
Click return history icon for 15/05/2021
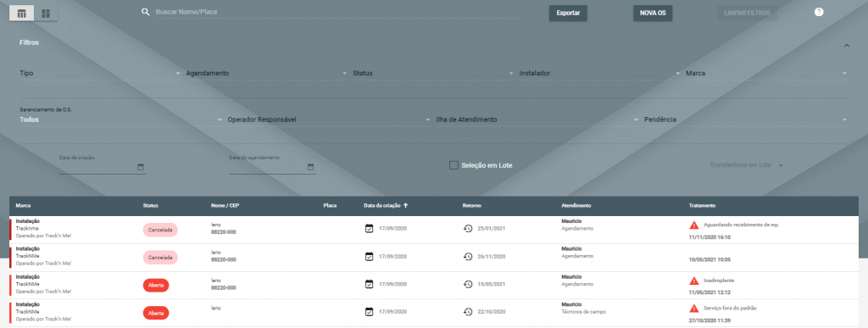coord(468,284)
